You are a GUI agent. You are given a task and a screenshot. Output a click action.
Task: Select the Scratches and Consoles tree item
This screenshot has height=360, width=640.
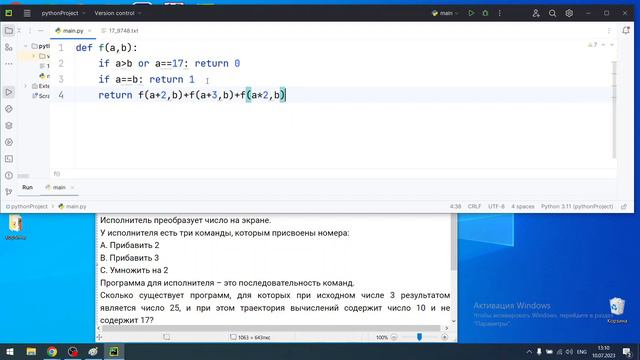click(41, 96)
